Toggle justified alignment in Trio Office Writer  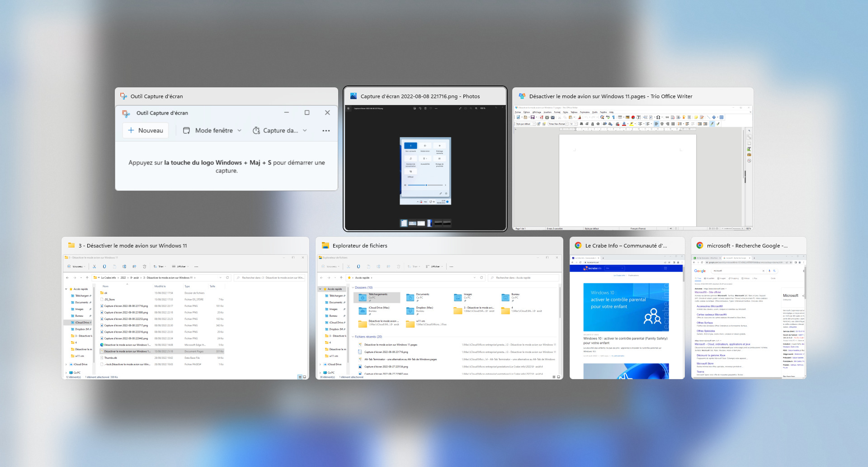[673, 124]
